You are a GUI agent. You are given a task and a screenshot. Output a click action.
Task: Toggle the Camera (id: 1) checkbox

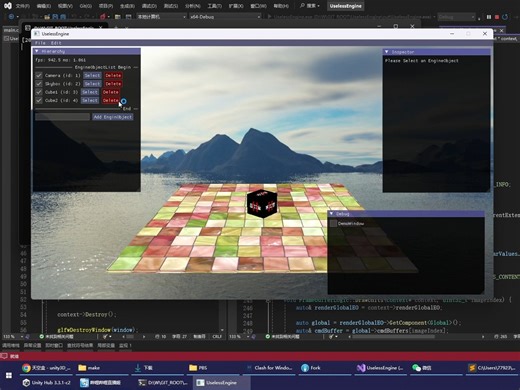[39, 75]
